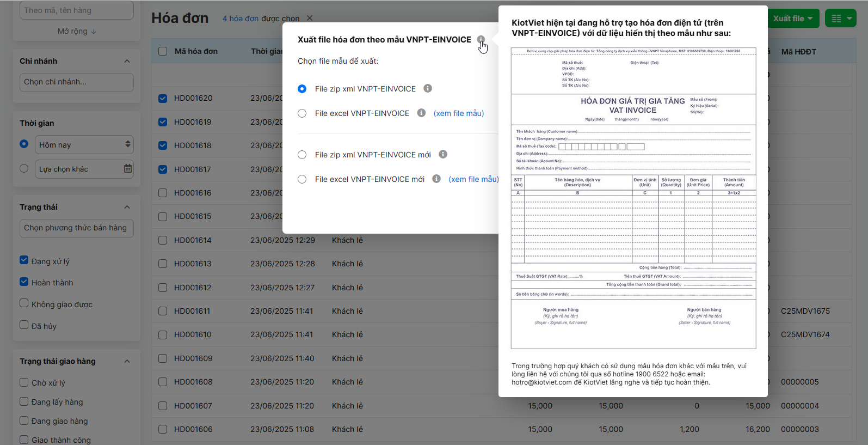The width and height of the screenshot is (868, 445).
Task: Click e-invoice code C25MDV1675
Action: (805, 311)
